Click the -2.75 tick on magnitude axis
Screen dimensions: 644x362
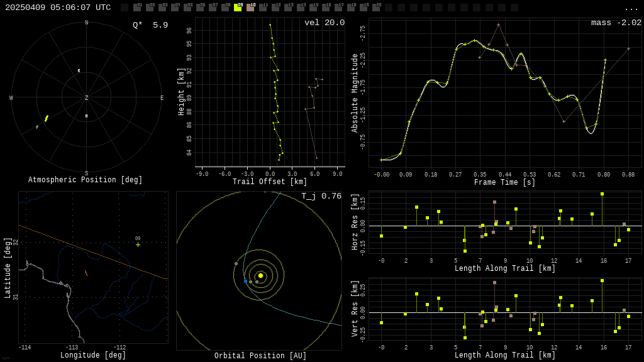tap(363, 33)
